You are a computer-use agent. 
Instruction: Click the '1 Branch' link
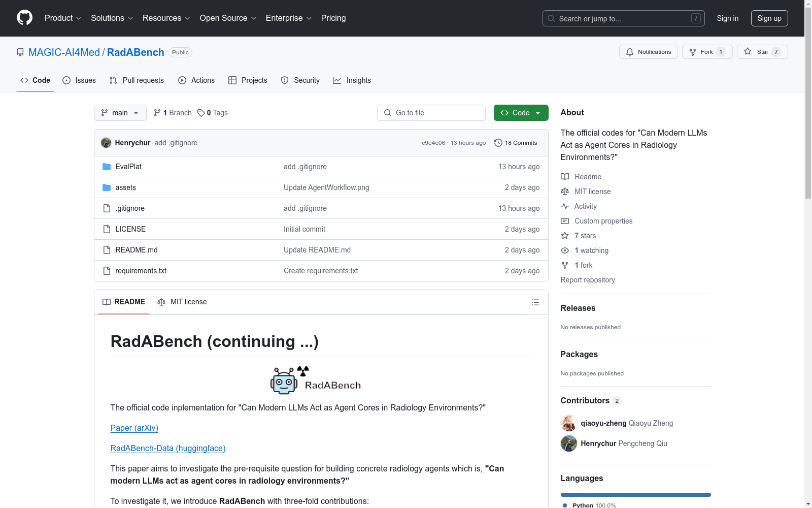173,113
